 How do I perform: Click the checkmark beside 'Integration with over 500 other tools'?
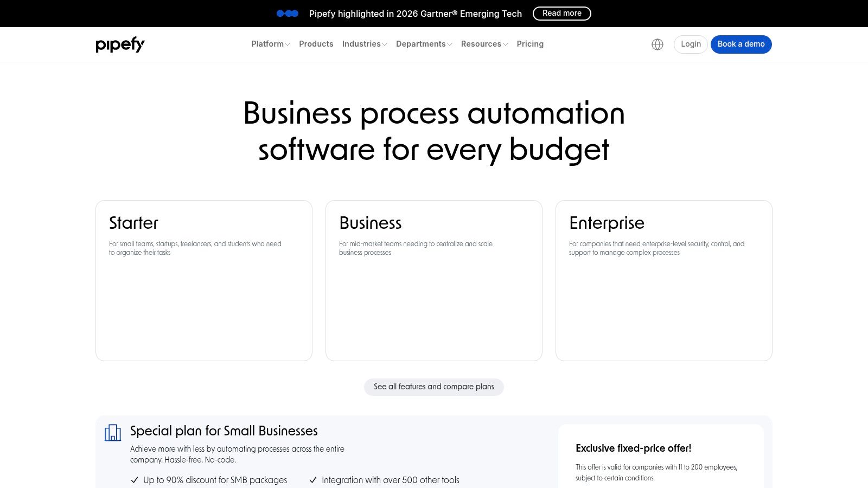pos(312,480)
